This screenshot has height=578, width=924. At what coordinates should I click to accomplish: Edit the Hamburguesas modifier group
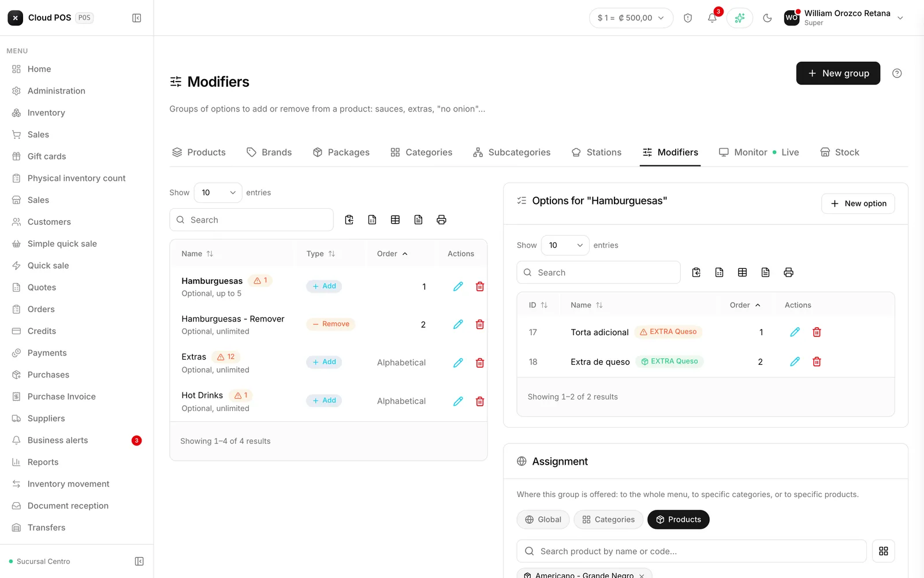pos(458,286)
